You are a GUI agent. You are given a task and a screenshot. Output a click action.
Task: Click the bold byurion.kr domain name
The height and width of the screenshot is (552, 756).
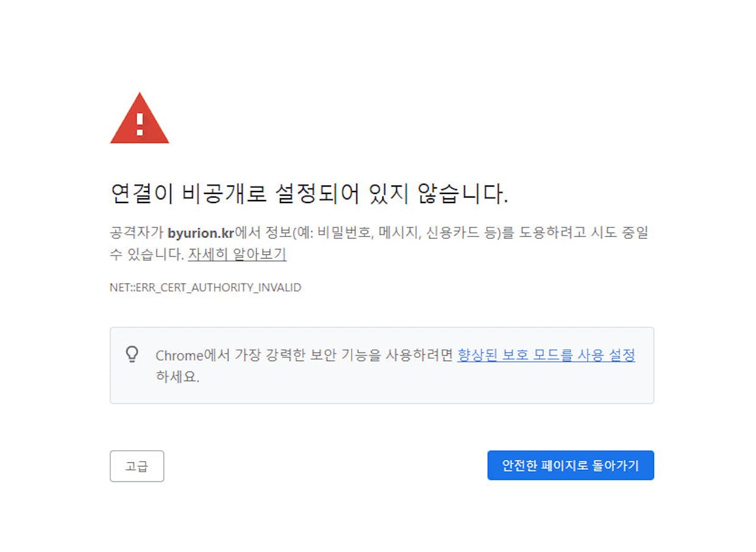pos(201,233)
